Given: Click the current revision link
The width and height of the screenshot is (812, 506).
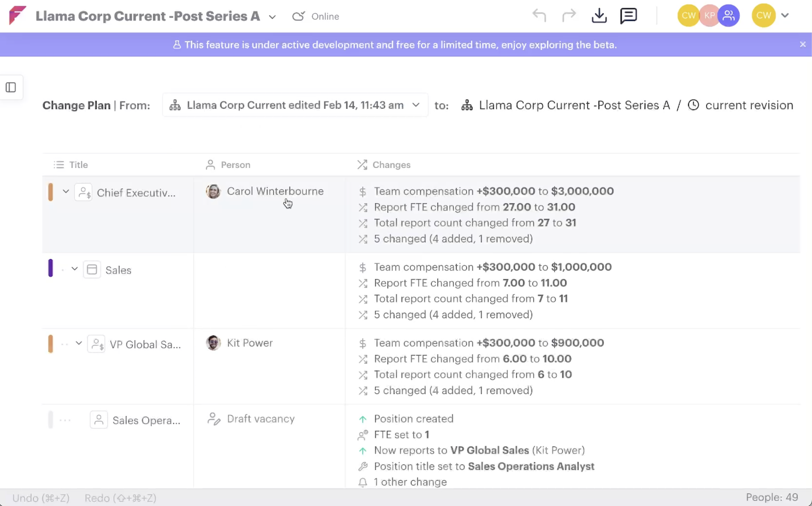Looking at the screenshot, I should pyautogui.click(x=749, y=105).
